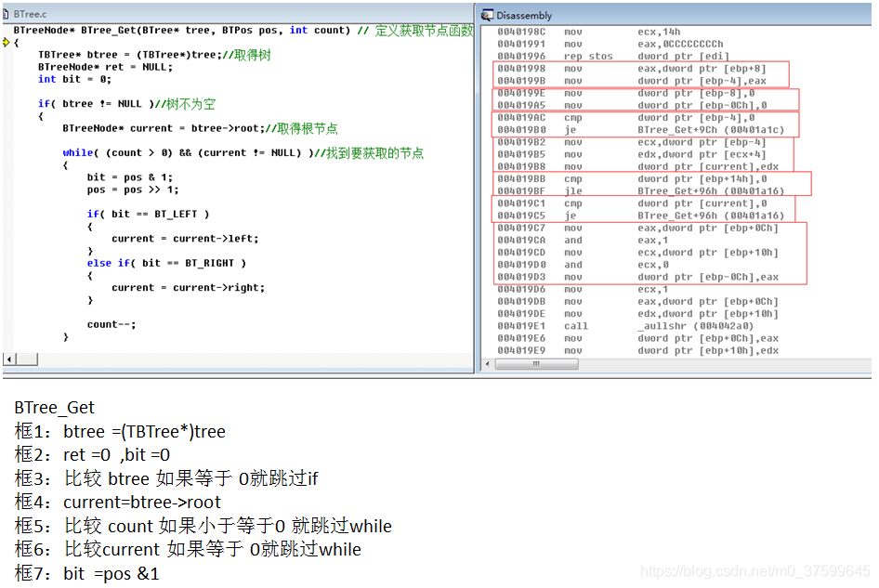Click the 'rep stos' instruction at 00401996
The width and height of the screenshot is (879, 588).
coord(613,57)
